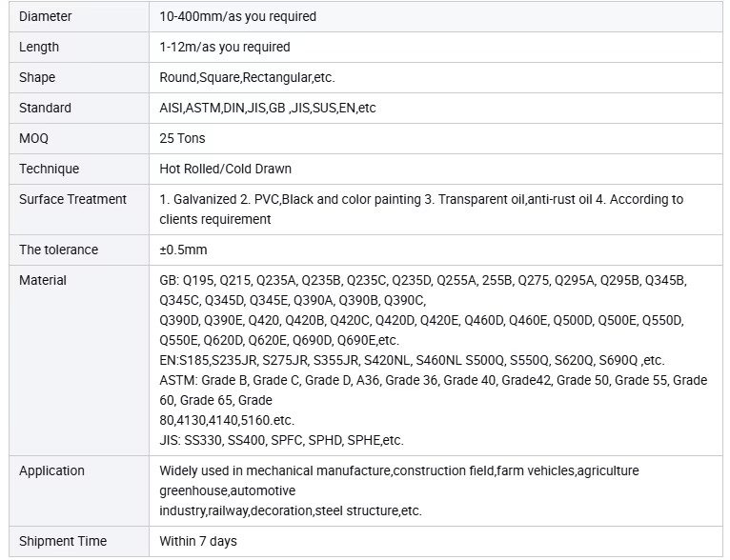Click the JIS: SS330, SS400 line
This screenshot has height=560, width=730.
281,440
